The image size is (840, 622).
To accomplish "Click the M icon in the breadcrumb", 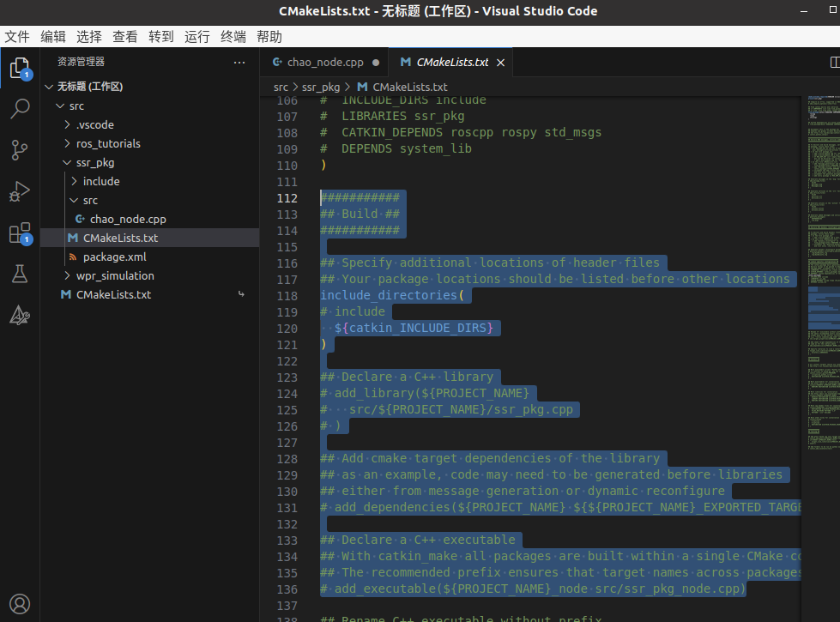I will pos(362,87).
